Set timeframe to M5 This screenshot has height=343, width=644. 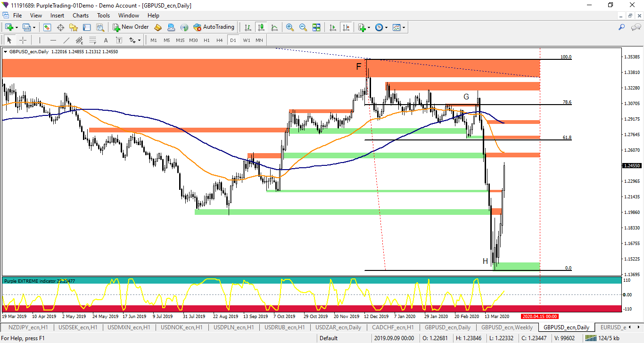click(167, 40)
